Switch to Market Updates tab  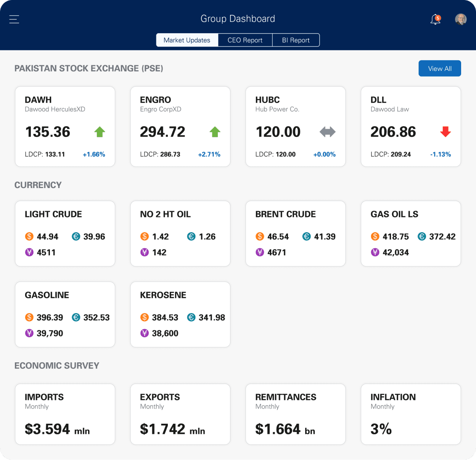[187, 40]
